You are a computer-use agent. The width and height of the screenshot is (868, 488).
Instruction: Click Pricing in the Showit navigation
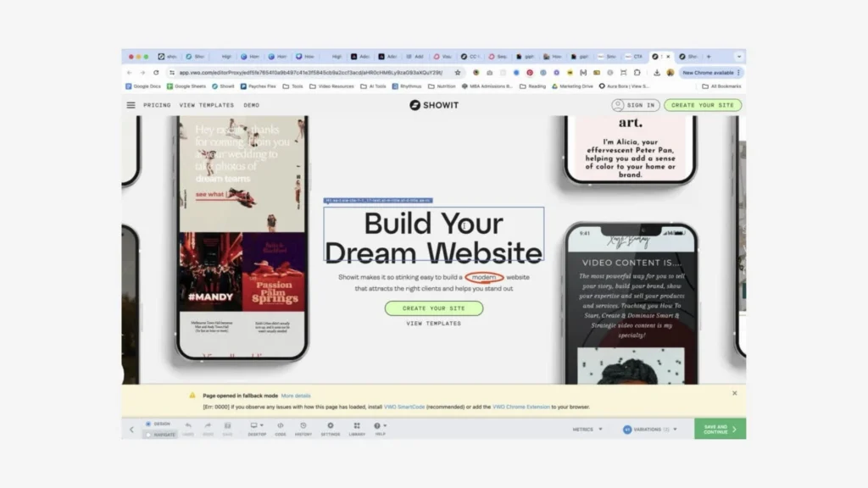(x=157, y=105)
